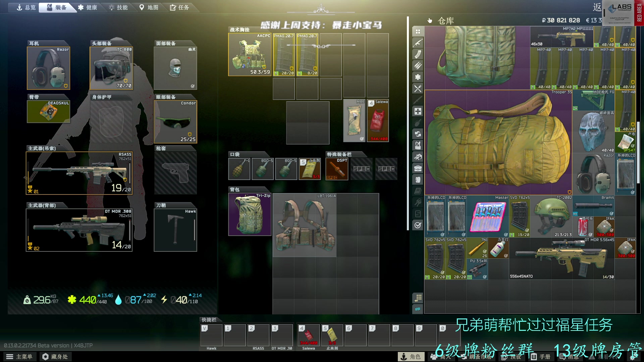The image size is (644, 362).
Task: Select the MP7A2 submachine gun in stash
Action: [x=562, y=37]
